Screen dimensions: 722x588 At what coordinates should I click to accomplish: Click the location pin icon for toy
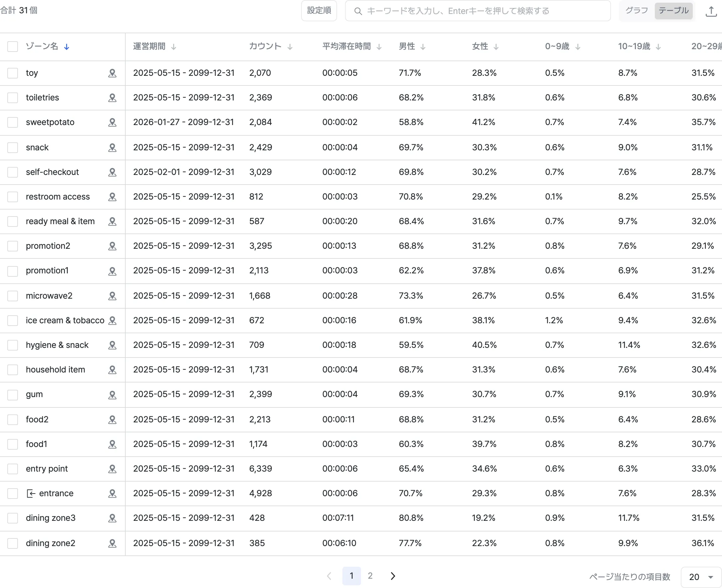click(112, 73)
